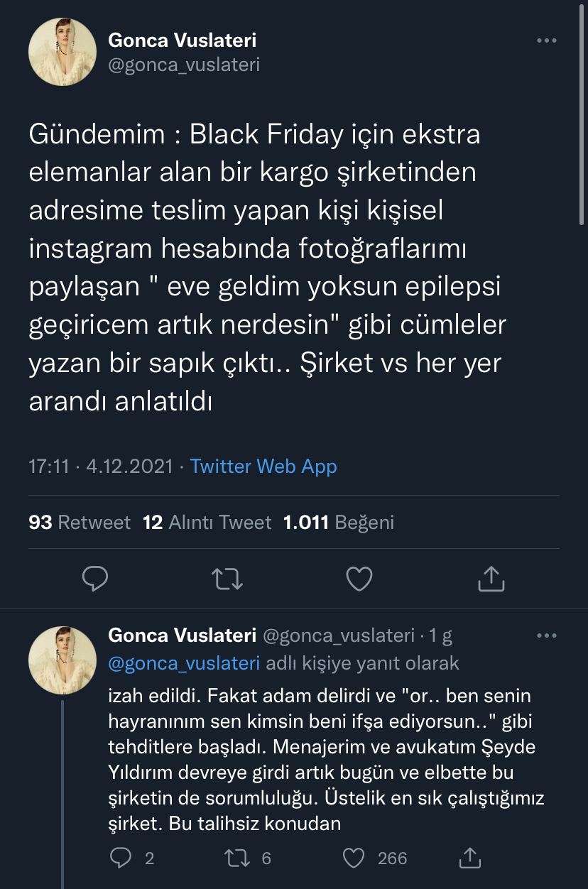This screenshot has width=588, height=889.
Task: View the 1.011 Beğeni list
Action: [339, 523]
